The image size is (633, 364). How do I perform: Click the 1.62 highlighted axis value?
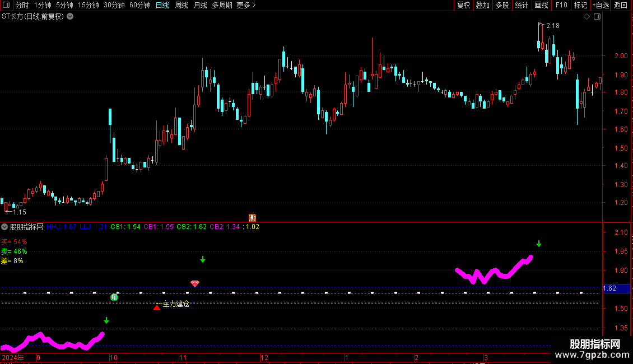tap(616, 288)
